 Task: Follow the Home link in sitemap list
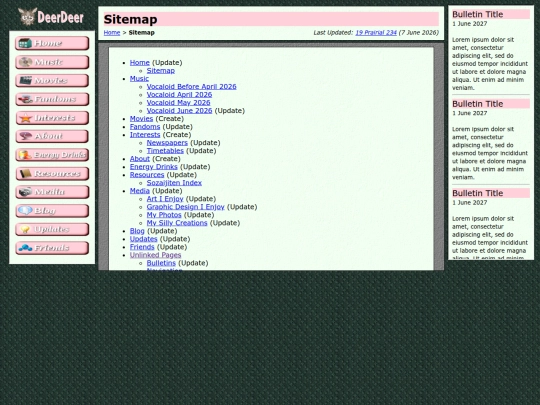point(139,63)
